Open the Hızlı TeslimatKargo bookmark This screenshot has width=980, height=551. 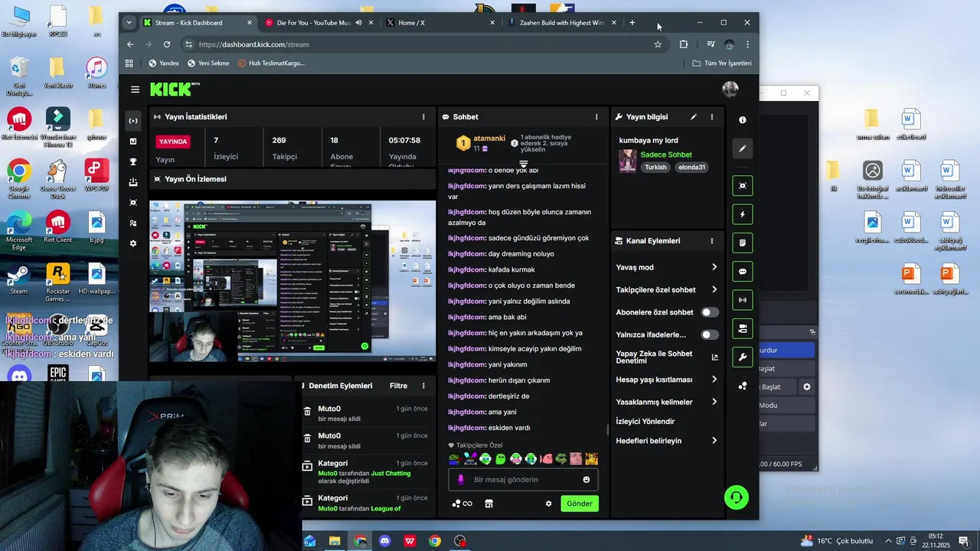tap(271, 64)
